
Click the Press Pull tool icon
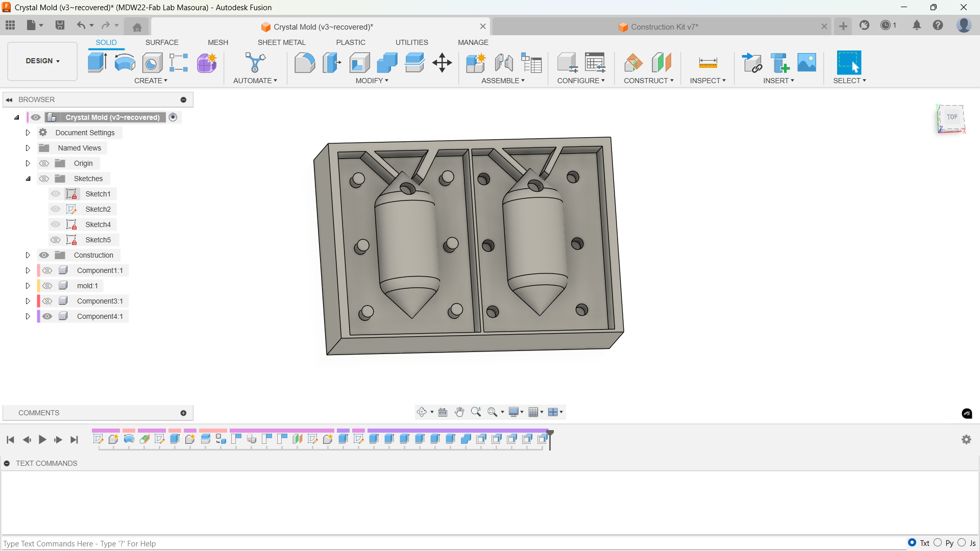tap(332, 63)
